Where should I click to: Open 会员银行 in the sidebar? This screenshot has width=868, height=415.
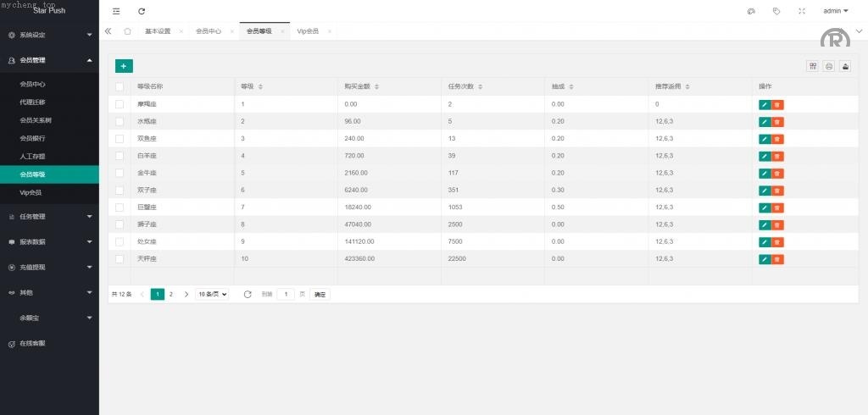tap(33, 138)
